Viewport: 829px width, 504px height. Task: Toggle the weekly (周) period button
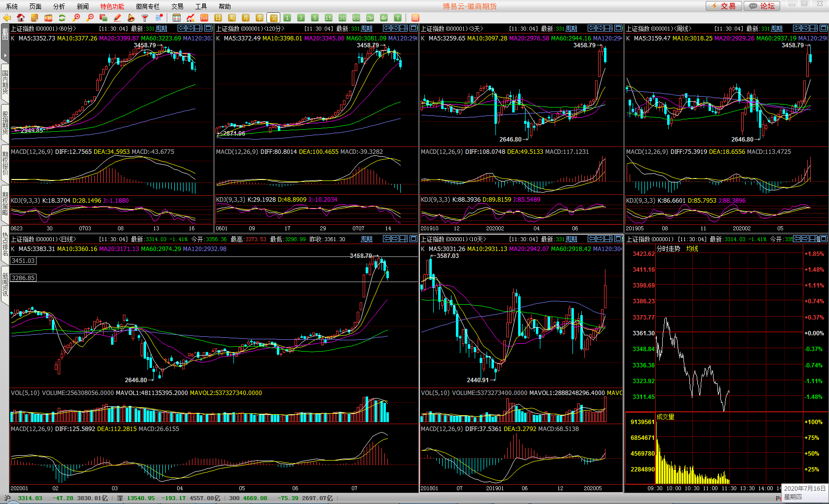pos(232,18)
